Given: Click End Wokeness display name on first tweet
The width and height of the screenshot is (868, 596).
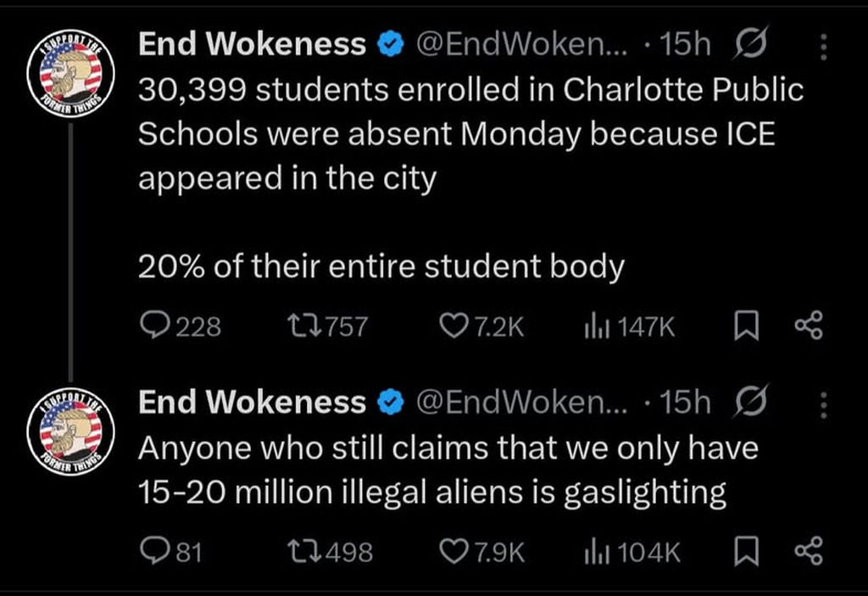Looking at the screenshot, I should click(x=252, y=45).
